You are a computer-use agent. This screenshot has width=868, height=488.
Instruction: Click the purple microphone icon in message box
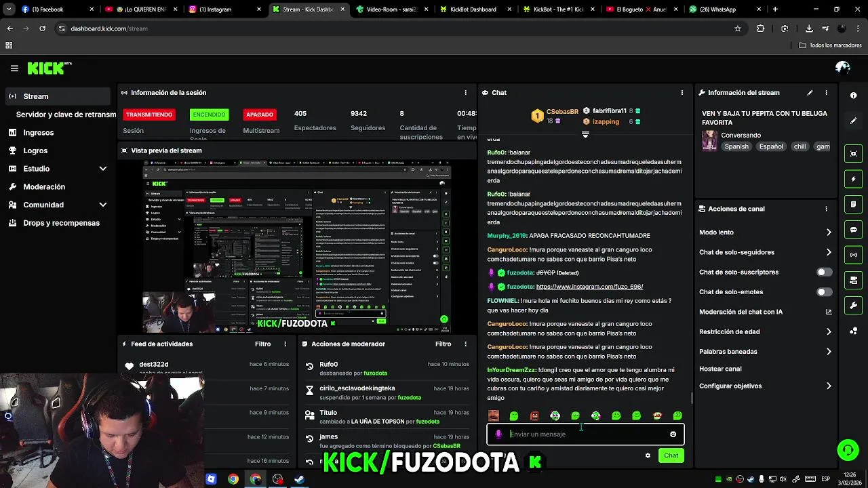pos(498,434)
